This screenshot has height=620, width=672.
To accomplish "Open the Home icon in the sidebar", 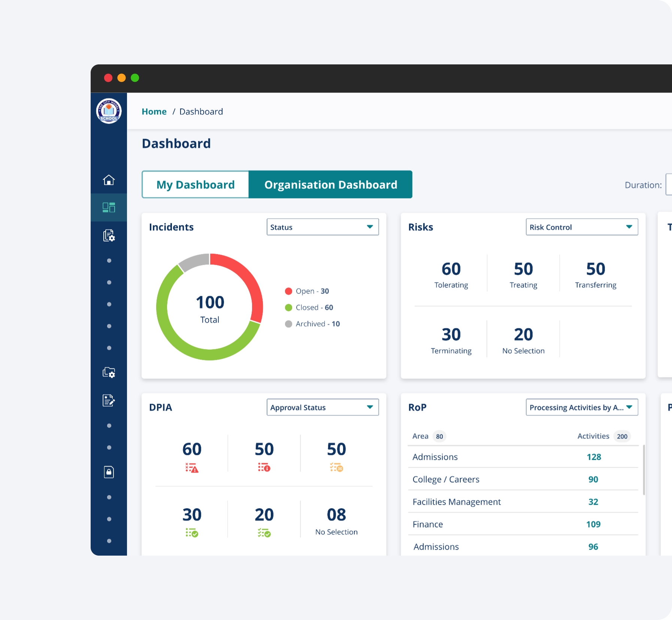I will click(109, 180).
